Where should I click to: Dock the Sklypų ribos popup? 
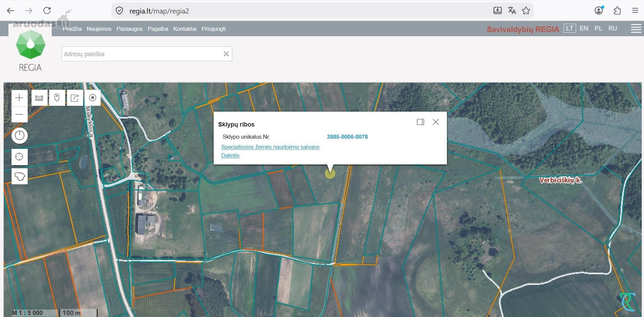pos(420,122)
